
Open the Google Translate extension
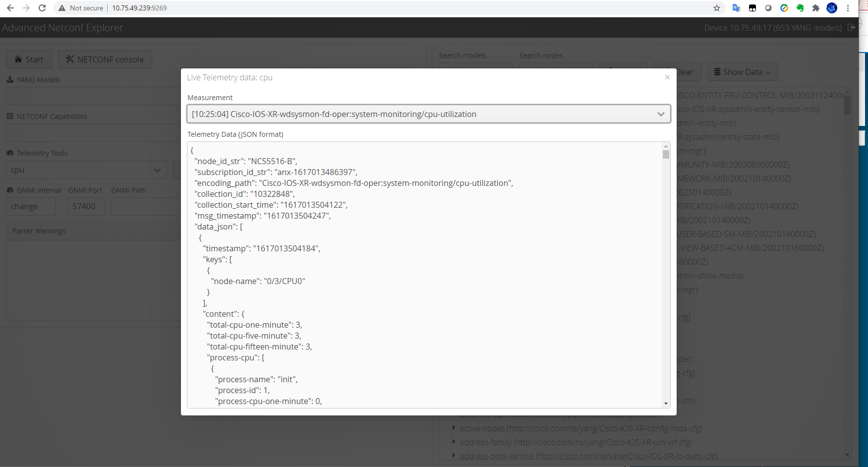736,8
